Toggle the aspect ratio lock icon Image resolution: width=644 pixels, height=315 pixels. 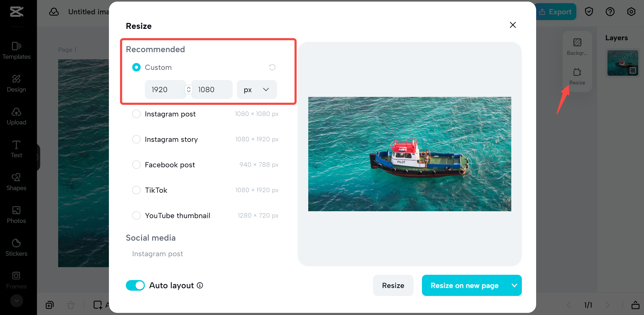(188, 89)
